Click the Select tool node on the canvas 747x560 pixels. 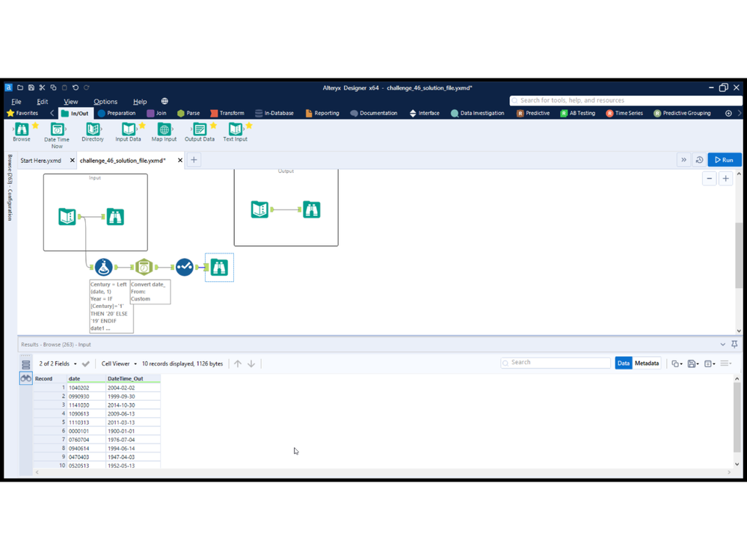coord(185,267)
